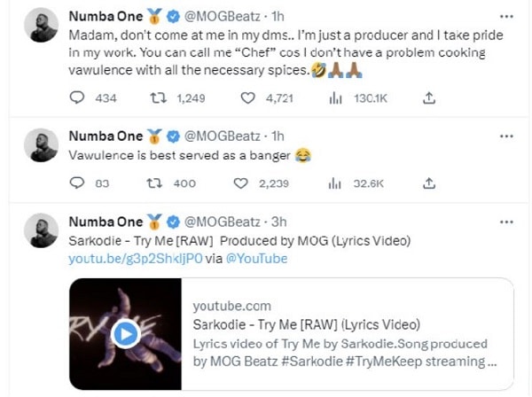Viewport: 532px width, 397px height.
Task: Open more options on the Sarkodie tweet
Action: coord(506,221)
